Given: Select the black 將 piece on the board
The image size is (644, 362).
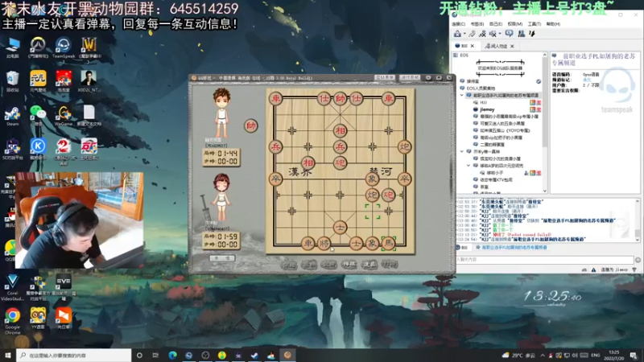Looking at the screenshot, I should click(324, 244).
